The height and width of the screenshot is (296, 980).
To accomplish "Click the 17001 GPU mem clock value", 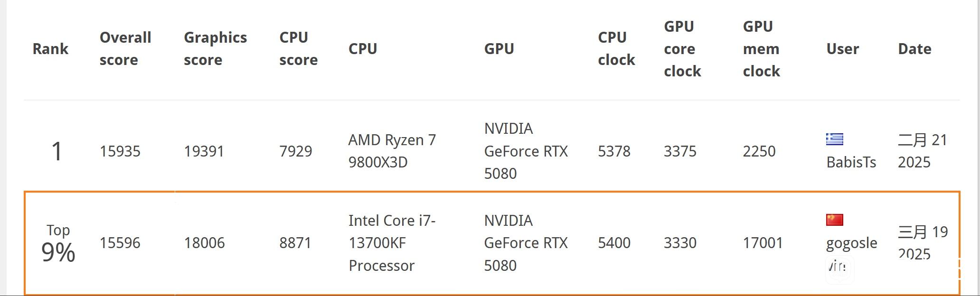I will (x=763, y=243).
